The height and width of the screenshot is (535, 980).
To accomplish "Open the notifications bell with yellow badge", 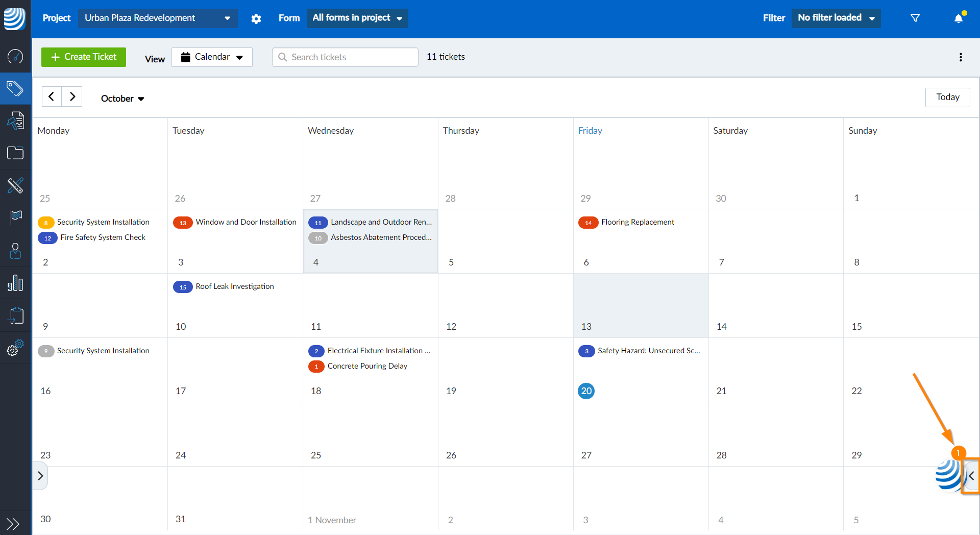I will pos(959,18).
